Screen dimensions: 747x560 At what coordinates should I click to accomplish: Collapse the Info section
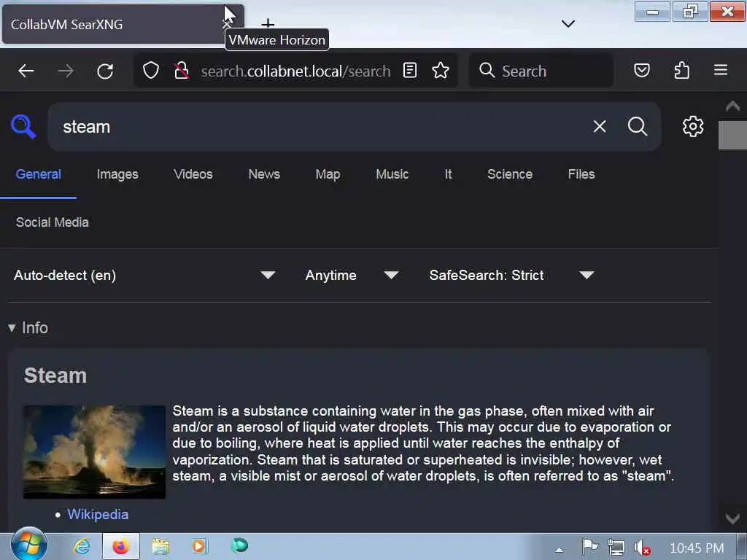28,327
